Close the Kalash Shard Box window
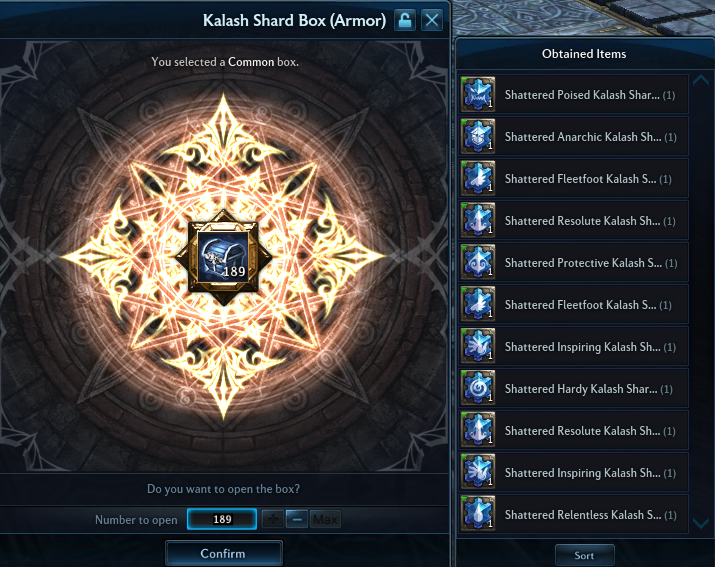Image resolution: width=715 pixels, height=567 pixels. (432, 21)
